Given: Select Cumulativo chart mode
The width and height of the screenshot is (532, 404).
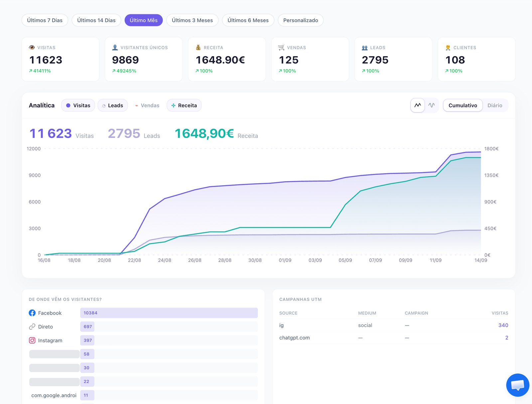Looking at the screenshot, I should [x=463, y=105].
